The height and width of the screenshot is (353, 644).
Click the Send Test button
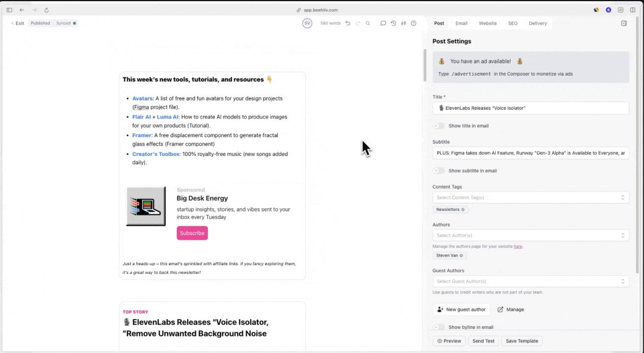click(x=483, y=341)
